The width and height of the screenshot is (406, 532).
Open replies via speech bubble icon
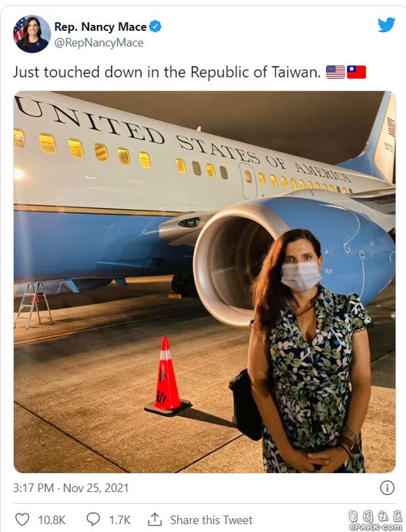click(x=93, y=520)
